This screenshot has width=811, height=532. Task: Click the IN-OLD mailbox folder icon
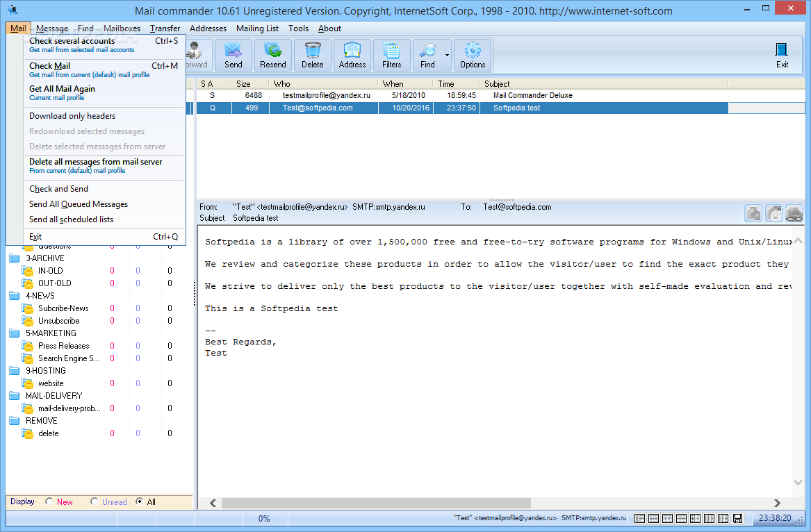(27, 270)
